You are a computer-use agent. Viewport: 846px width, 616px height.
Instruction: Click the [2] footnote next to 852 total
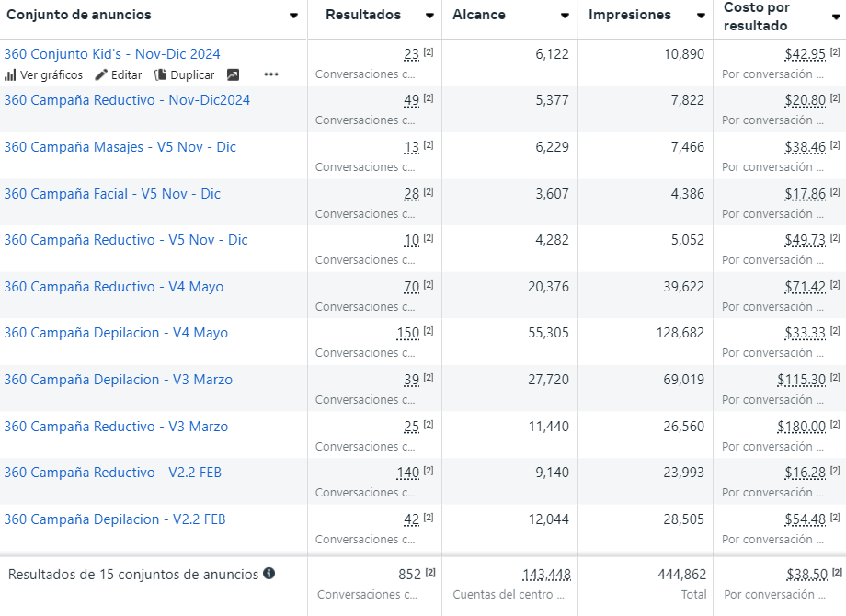tap(429, 574)
